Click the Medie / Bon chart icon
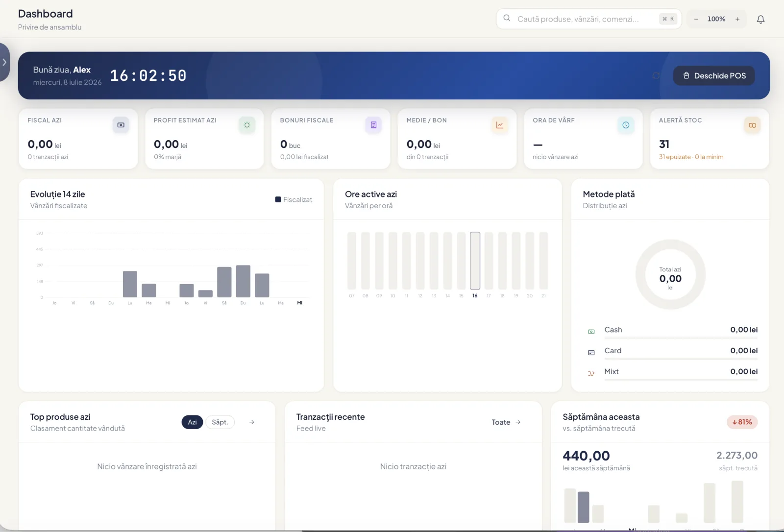 (499, 125)
